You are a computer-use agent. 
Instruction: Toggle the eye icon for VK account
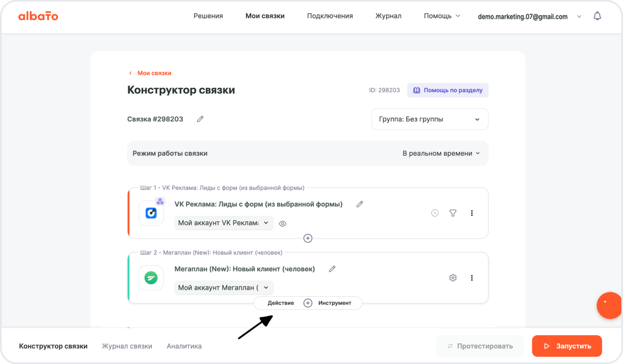(x=283, y=224)
